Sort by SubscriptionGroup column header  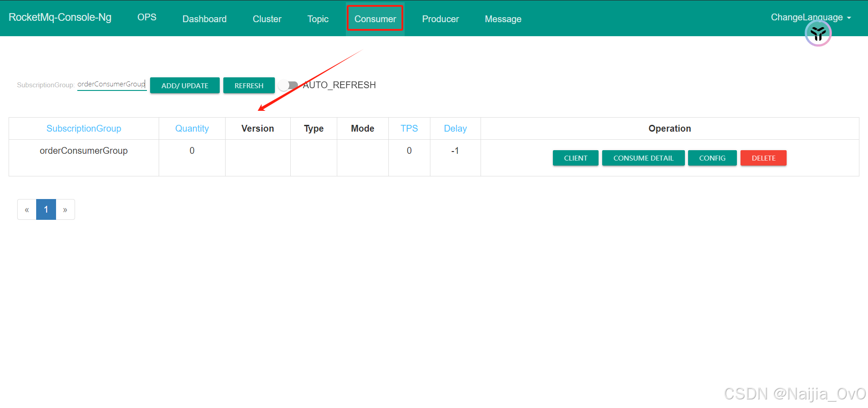click(84, 128)
